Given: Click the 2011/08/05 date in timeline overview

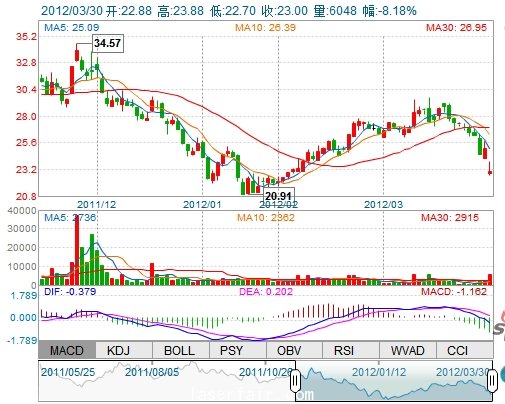Looking at the screenshot, I should click(x=152, y=372).
